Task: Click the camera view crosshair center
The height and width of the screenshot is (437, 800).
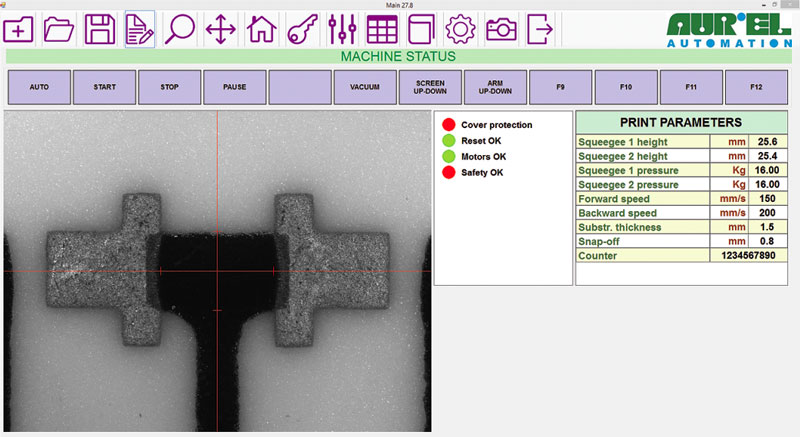Action: click(217, 271)
